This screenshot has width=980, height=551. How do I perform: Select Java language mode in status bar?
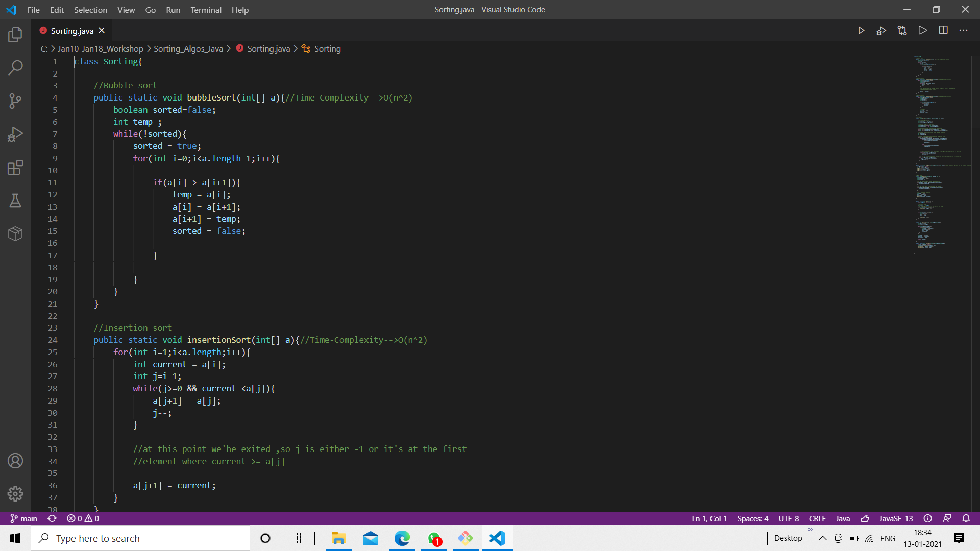click(x=843, y=518)
